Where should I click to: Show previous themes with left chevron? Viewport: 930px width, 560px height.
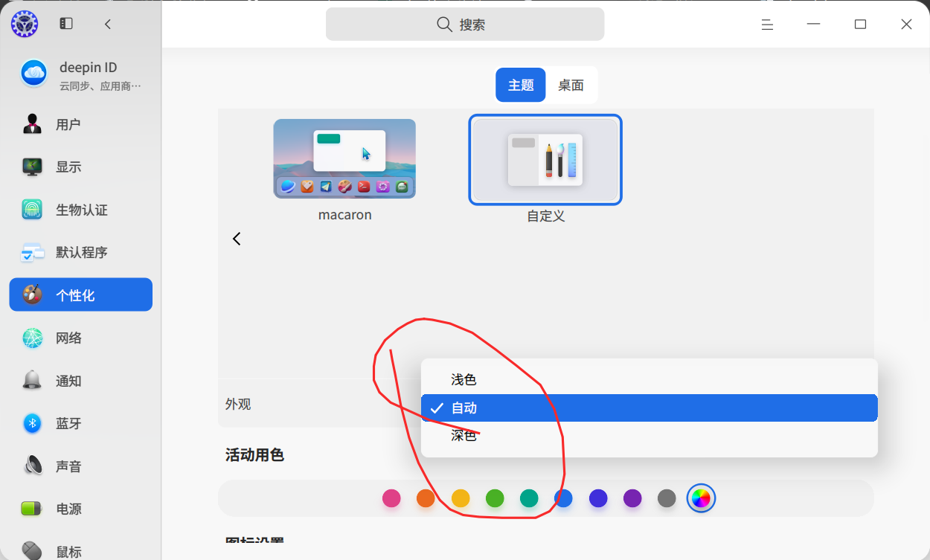(x=237, y=239)
